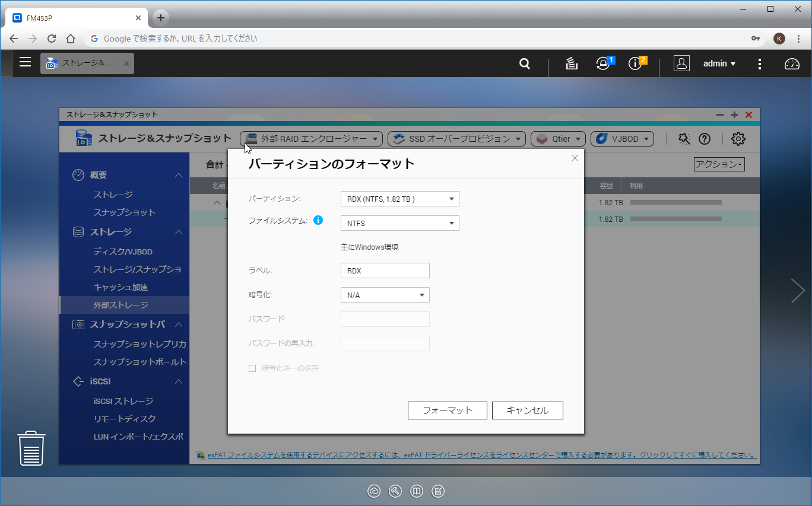Open Storage & Snapshots settings gear
Viewport: 812px width, 506px height.
pyautogui.click(x=738, y=139)
